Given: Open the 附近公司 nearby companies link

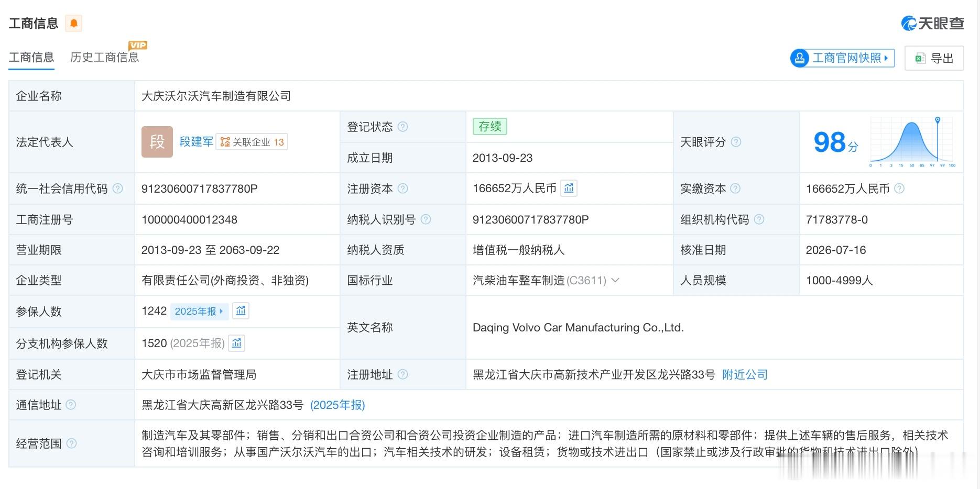Looking at the screenshot, I should pyautogui.click(x=745, y=374).
